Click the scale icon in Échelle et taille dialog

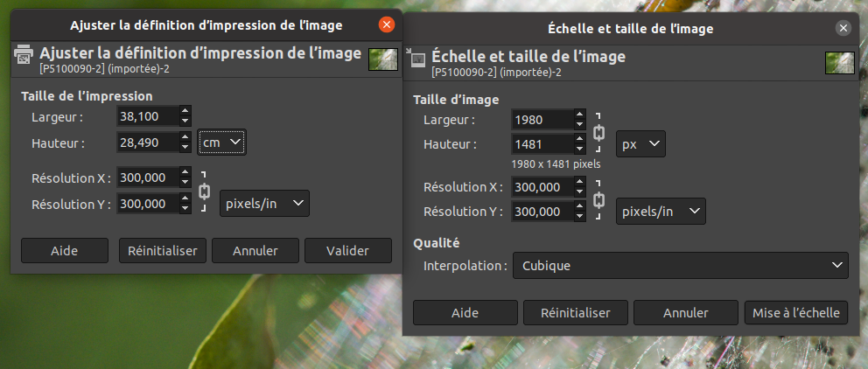416,58
